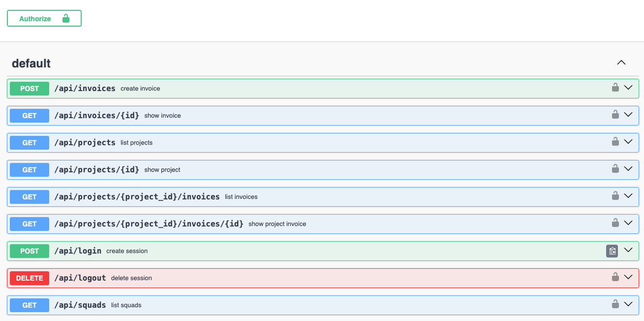Click lock icon on list invoices row

point(615,196)
